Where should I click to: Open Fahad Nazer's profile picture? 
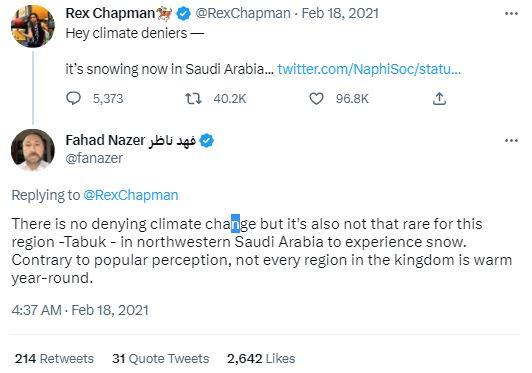point(33,150)
